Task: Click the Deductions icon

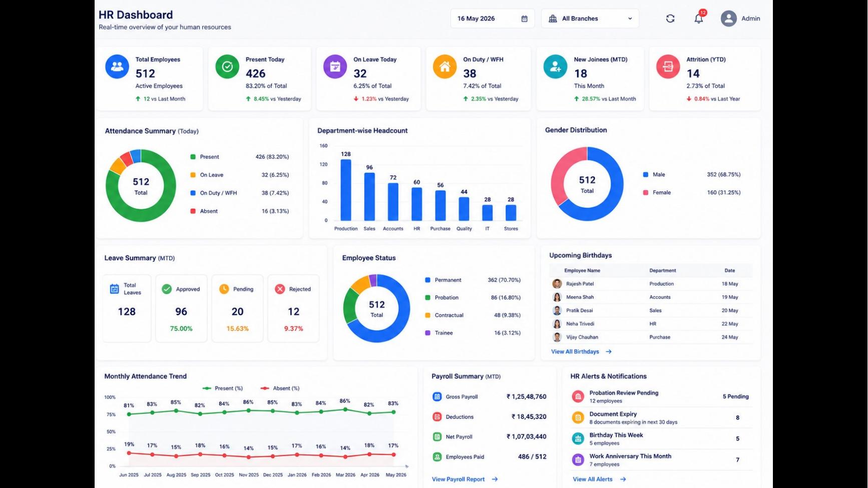Action: [x=437, y=416]
